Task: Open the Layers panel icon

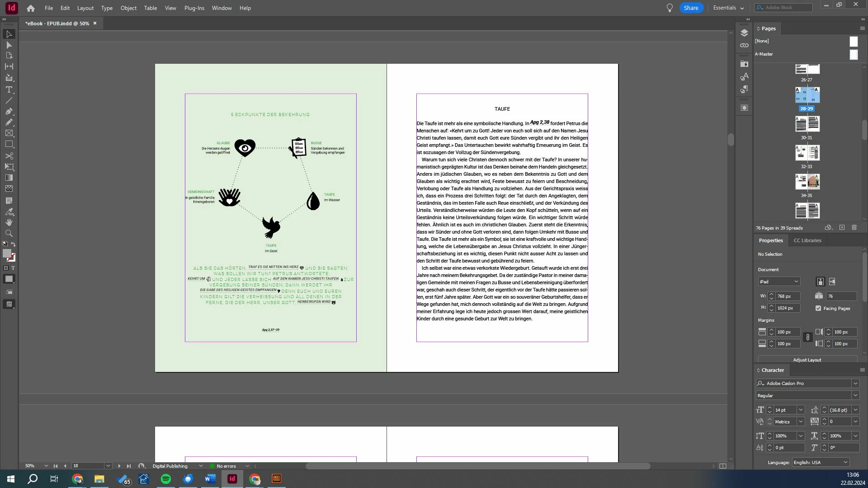Action: point(744,33)
